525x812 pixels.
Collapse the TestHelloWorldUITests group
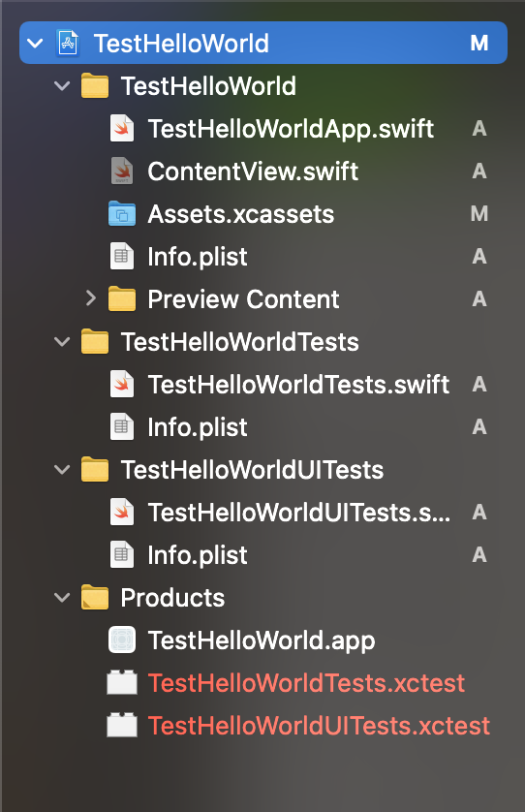[62, 470]
